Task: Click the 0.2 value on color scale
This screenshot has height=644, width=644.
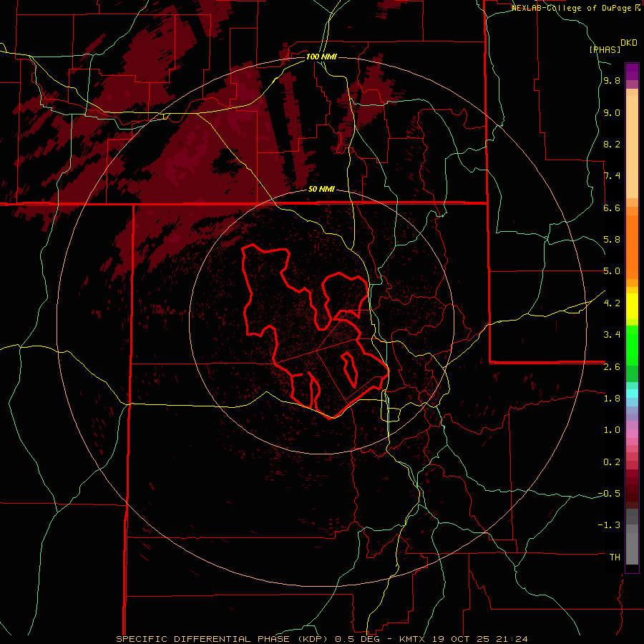Action: [612, 462]
